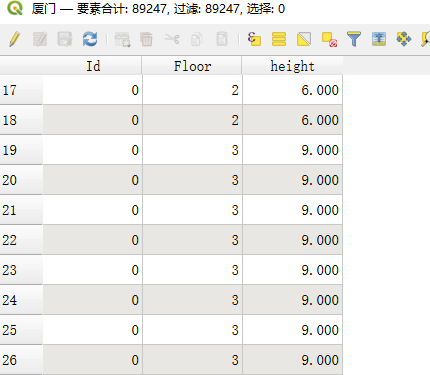Screen dimensions: 430x375
Task: Click height 9.000 in row 20
Action: pyautogui.click(x=293, y=180)
